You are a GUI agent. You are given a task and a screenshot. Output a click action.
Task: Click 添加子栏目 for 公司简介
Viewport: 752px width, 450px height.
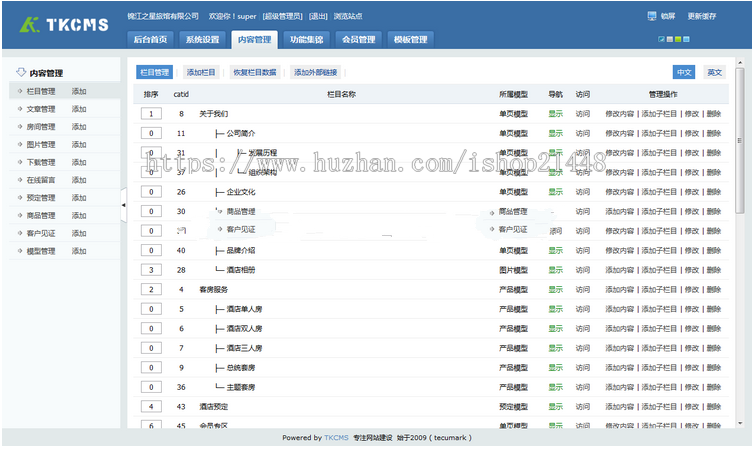click(659, 133)
